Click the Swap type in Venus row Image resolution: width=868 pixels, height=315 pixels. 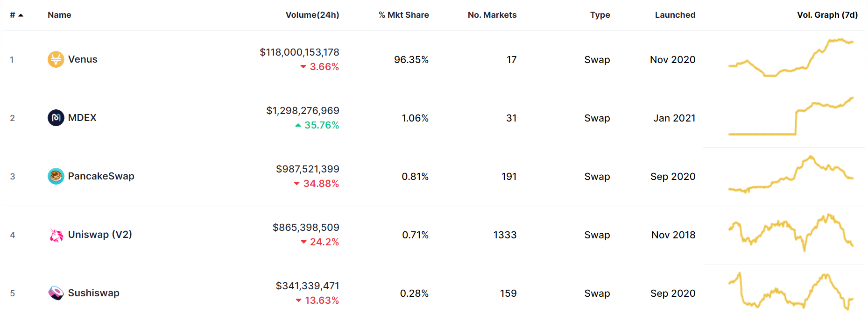tap(597, 60)
